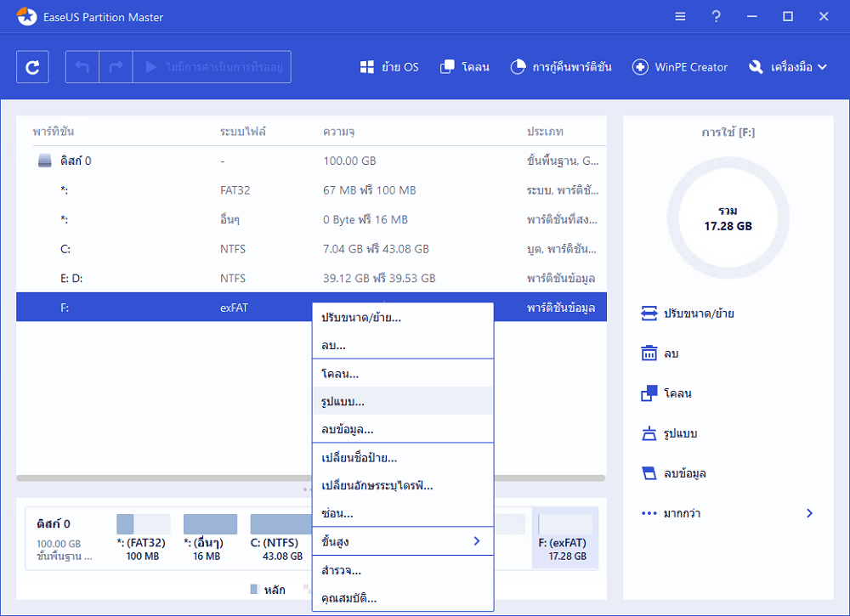
Task: Click ลบข้อมูล wipe in the right panel
Action: coord(673,473)
